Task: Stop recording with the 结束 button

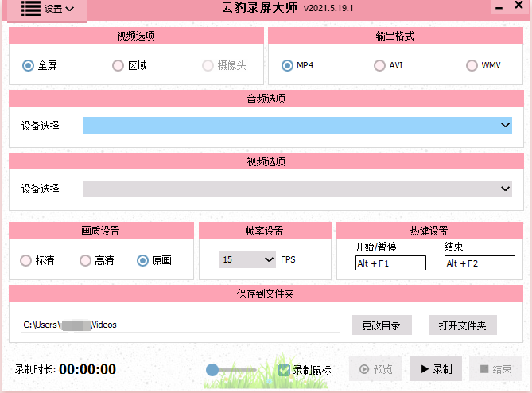Action: point(495,369)
